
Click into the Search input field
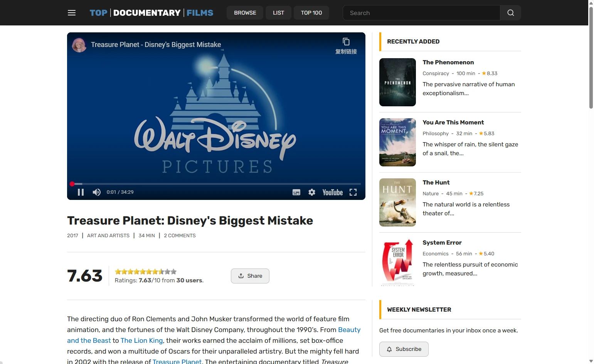click(x=421, y=13)
